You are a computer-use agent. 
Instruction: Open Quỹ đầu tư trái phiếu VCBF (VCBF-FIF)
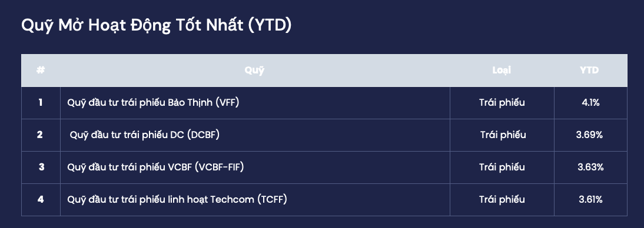pos(155,167)
